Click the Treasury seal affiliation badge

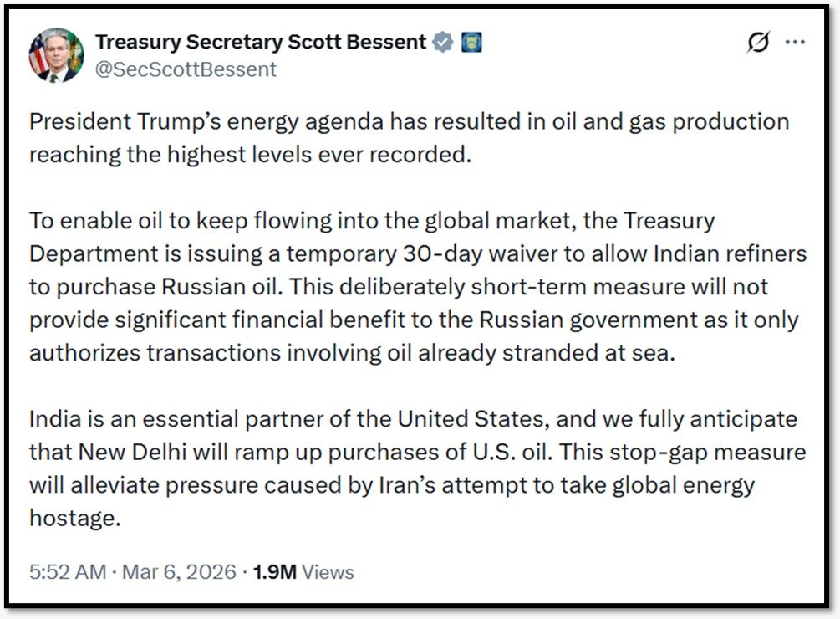pos(471,42)
